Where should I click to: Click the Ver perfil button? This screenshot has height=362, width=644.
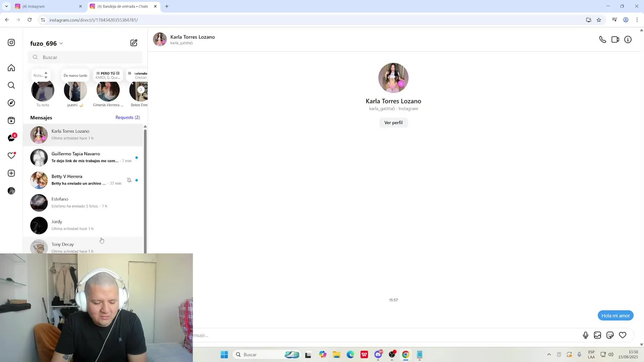pos(393,123)
